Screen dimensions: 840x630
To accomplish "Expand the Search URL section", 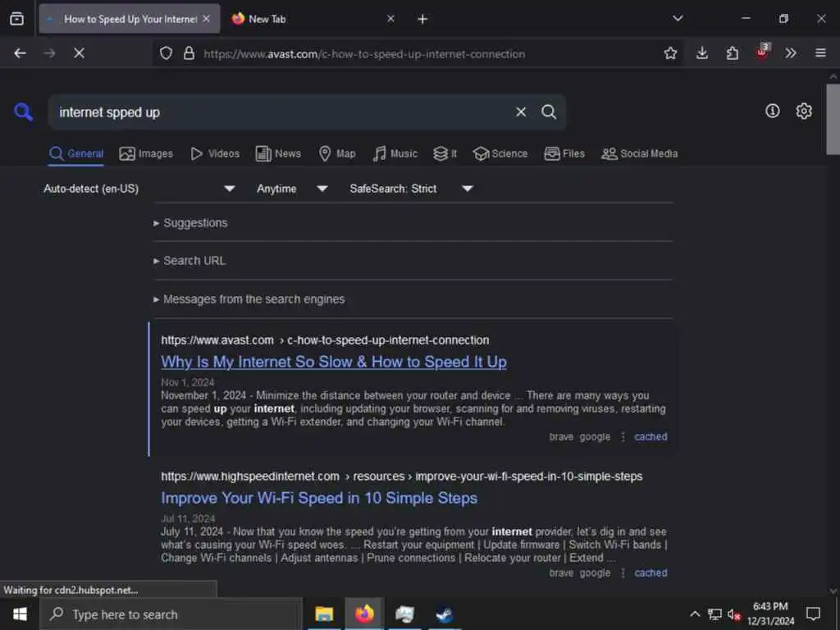I will pos(189,261).
